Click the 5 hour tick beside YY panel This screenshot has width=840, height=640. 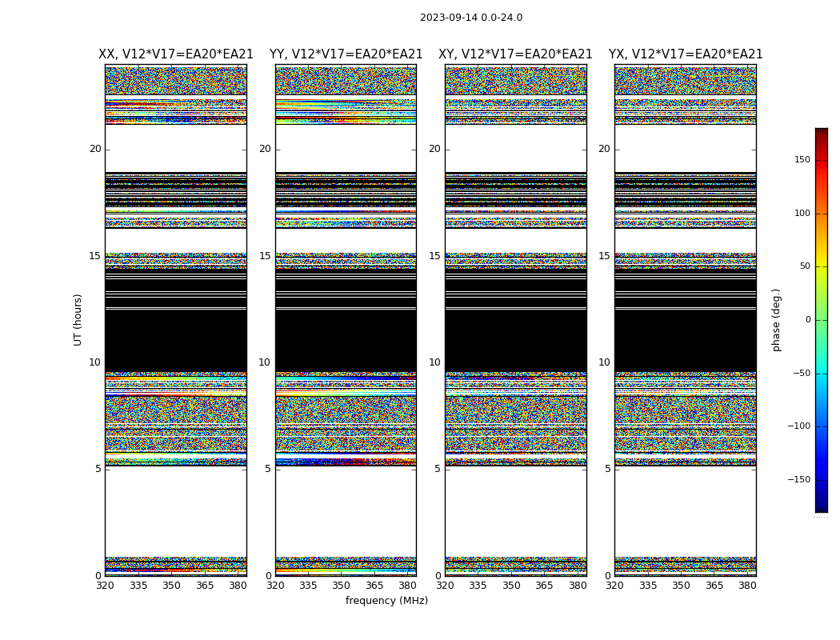(268, 469)
